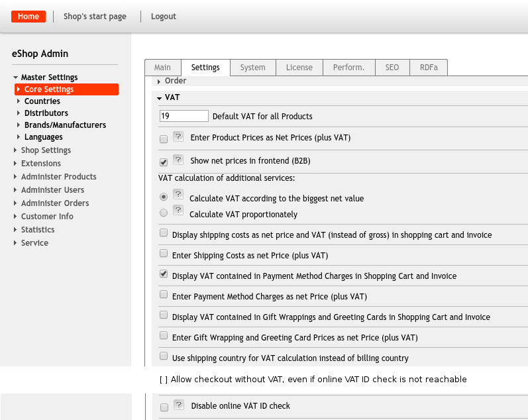Screen dimensions: 528x420
Task: Open Countries under Master Settings
Action: pyautogui.click(x=42, y=101)
